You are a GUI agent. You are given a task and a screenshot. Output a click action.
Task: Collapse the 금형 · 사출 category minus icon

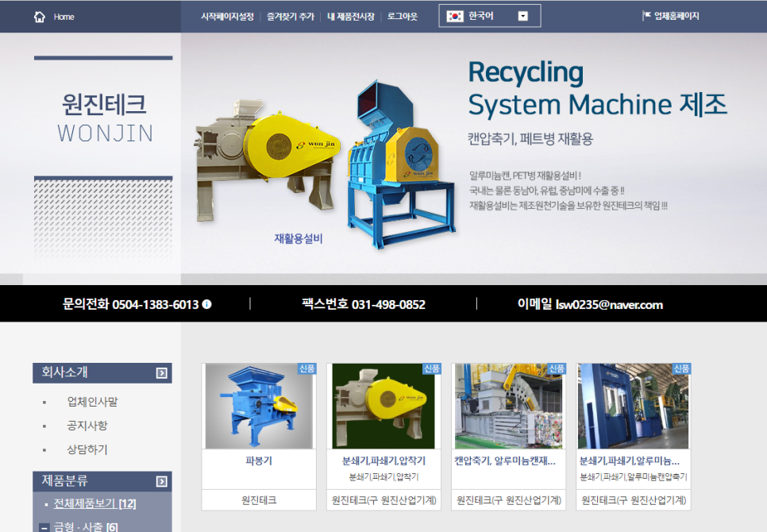44,527
